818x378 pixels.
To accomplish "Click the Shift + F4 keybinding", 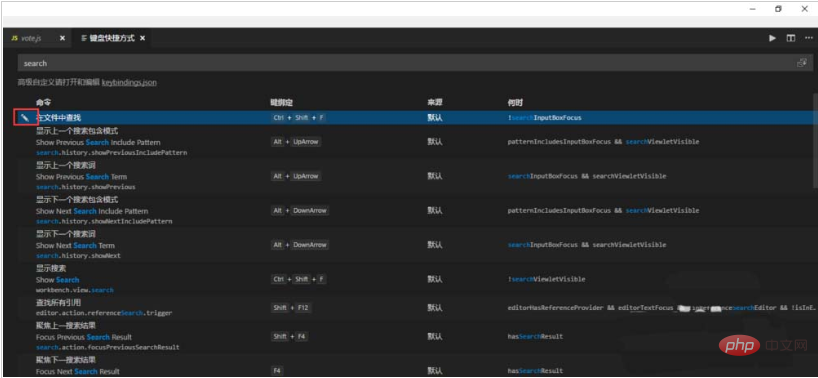I will tap(290, 337).
